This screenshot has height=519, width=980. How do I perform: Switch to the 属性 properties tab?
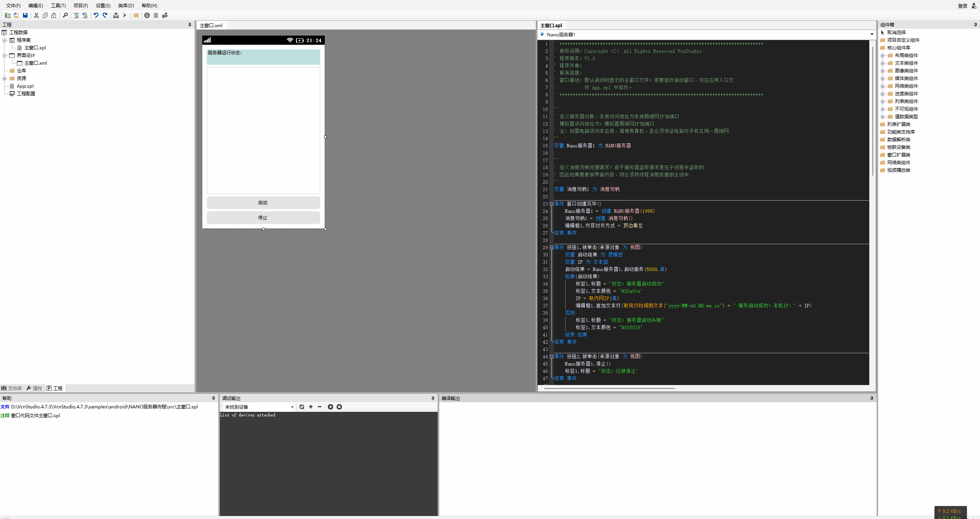[x=34, y=388]
